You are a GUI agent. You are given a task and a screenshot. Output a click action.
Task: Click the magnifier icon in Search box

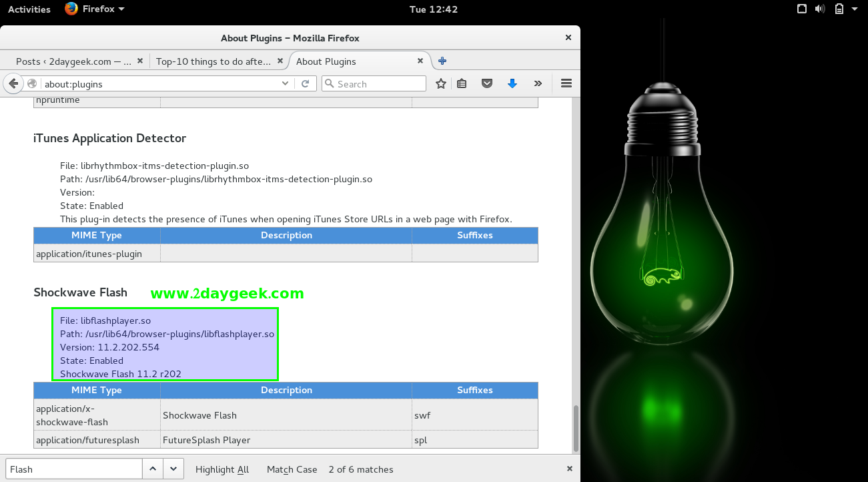click(x=329, y=84)
